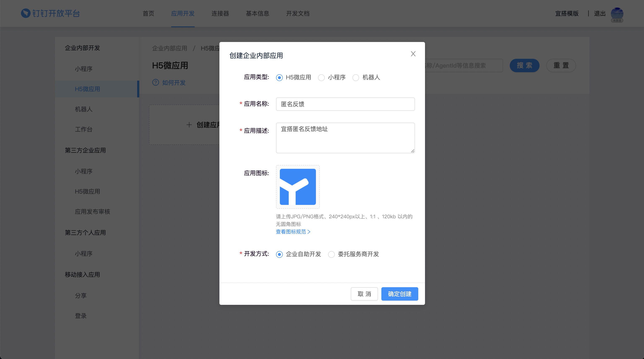Select 机器人 app type radio

click(356, 77)
